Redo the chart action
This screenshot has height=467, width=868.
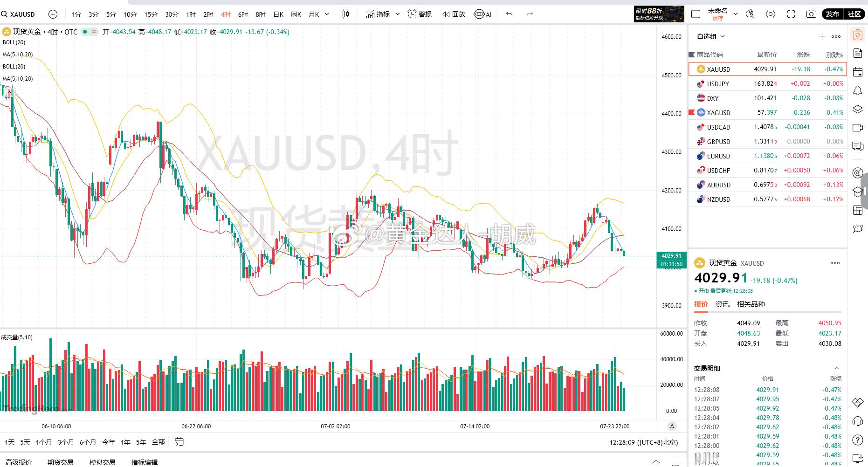[530, 14]
